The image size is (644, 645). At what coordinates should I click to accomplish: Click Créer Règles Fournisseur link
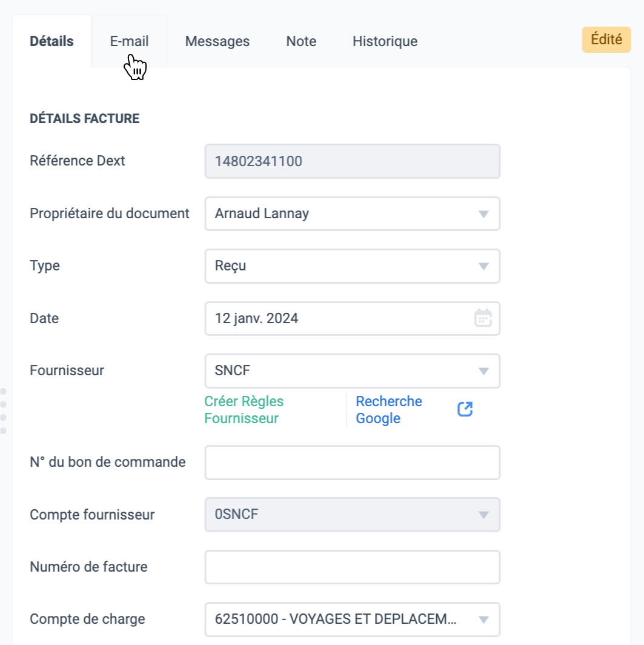(244, 410)
